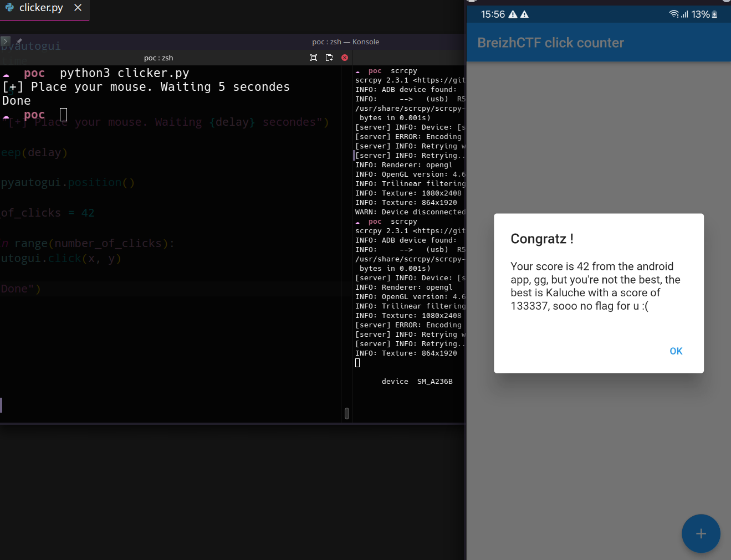Maximize the poc : zsh terminal pane
The height and width of the screenshot is (560, 731).
point(314,58)
